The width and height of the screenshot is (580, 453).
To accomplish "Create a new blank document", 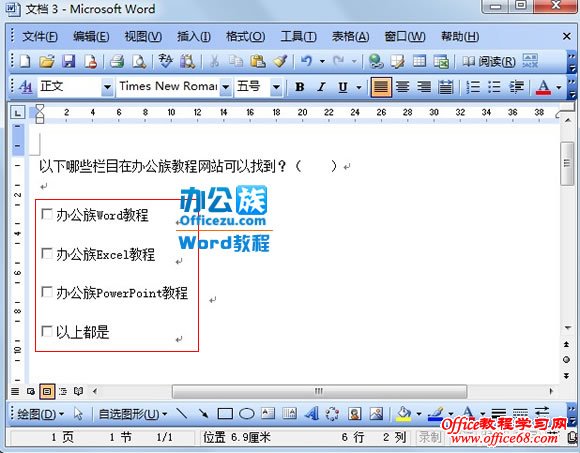I will point(25,61).
